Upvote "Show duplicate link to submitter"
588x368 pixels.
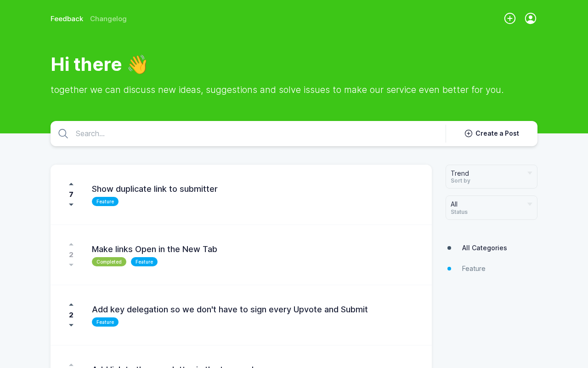(x=71, y=184)
